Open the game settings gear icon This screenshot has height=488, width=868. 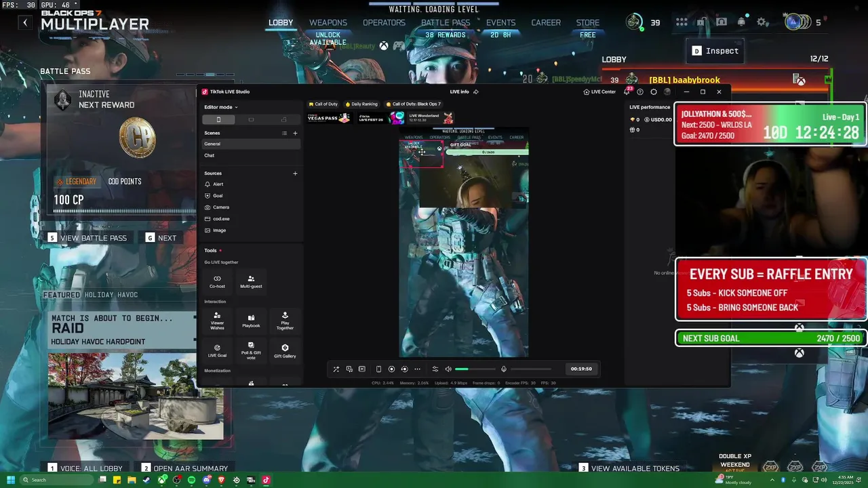pos(763,22)
